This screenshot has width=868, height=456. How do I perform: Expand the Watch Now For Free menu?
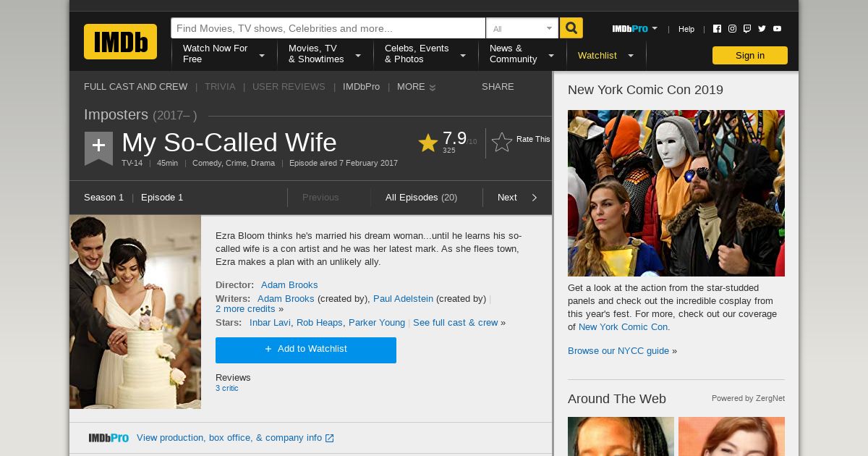pos(224,54)
